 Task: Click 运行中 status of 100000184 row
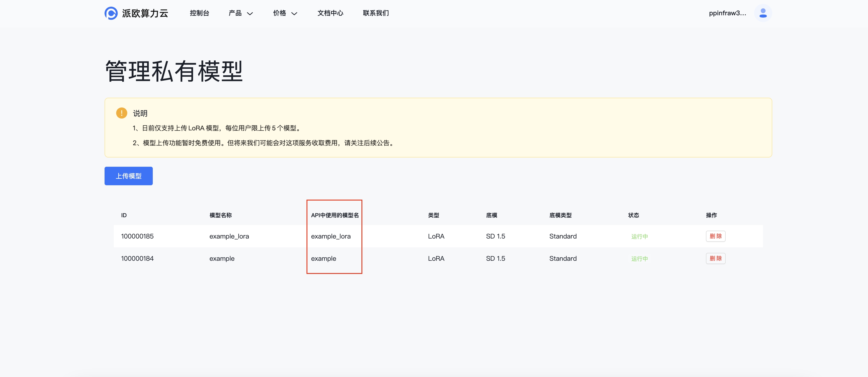[x=639, y=258]
